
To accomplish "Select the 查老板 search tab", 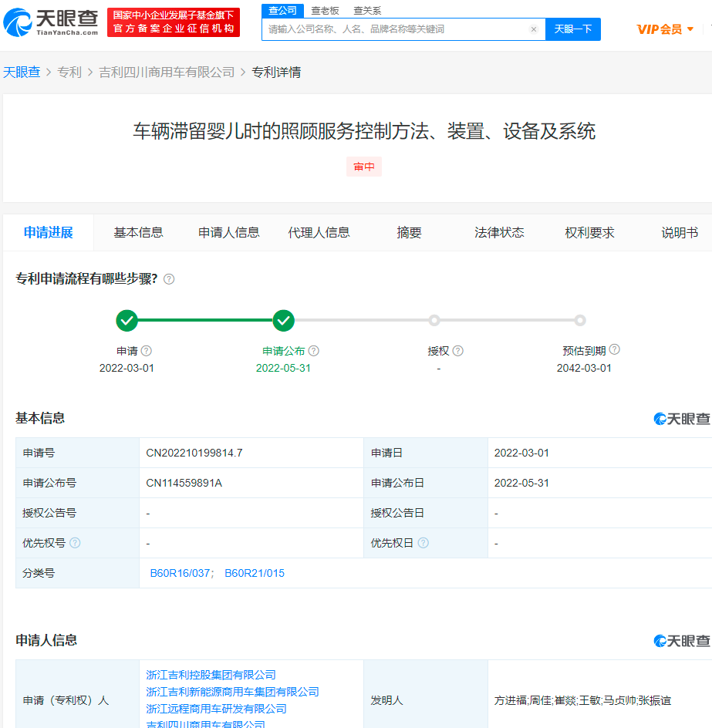I will tap(325, 11).
